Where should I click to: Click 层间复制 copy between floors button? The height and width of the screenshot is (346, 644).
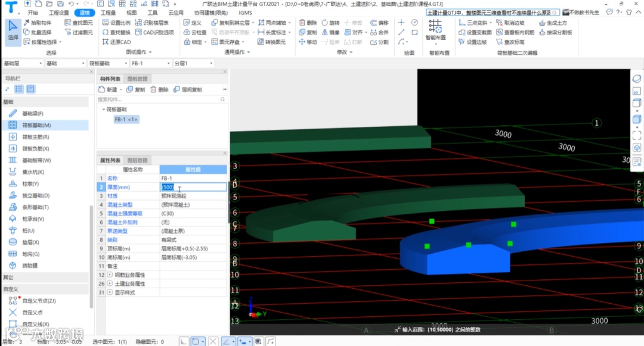pos(188,89)
